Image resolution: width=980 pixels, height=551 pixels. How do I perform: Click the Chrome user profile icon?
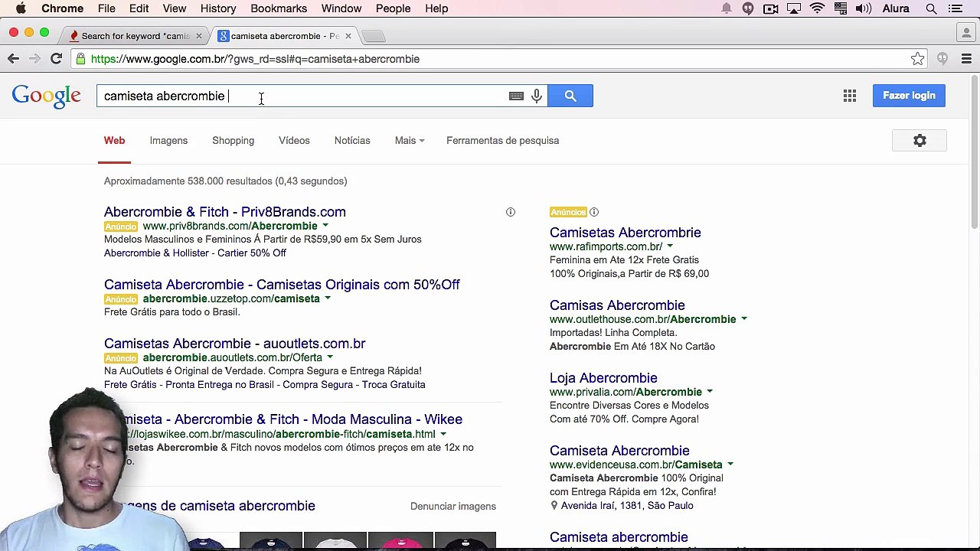[x=966, y=33]
